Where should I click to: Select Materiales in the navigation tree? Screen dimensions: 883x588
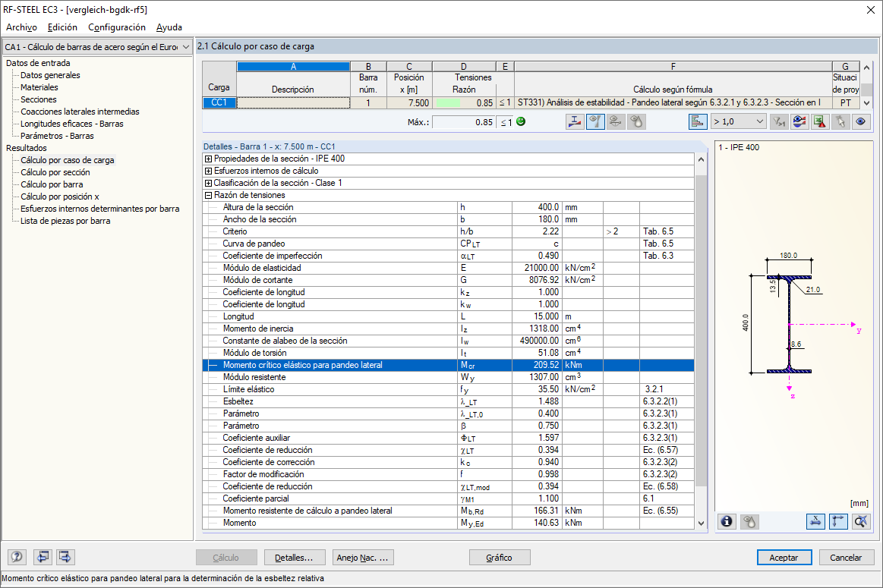[x=39, y=87]
